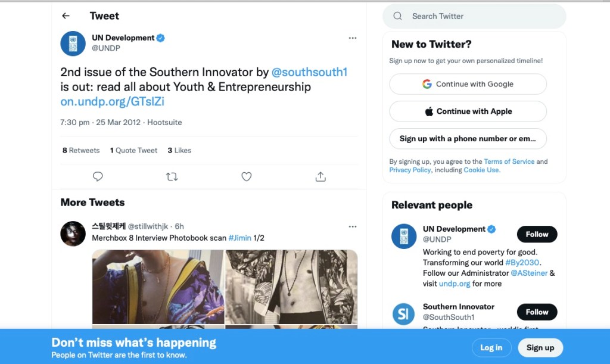Click the stillwithjk profile avatar
610x364 pixels.
coord(73,234)
